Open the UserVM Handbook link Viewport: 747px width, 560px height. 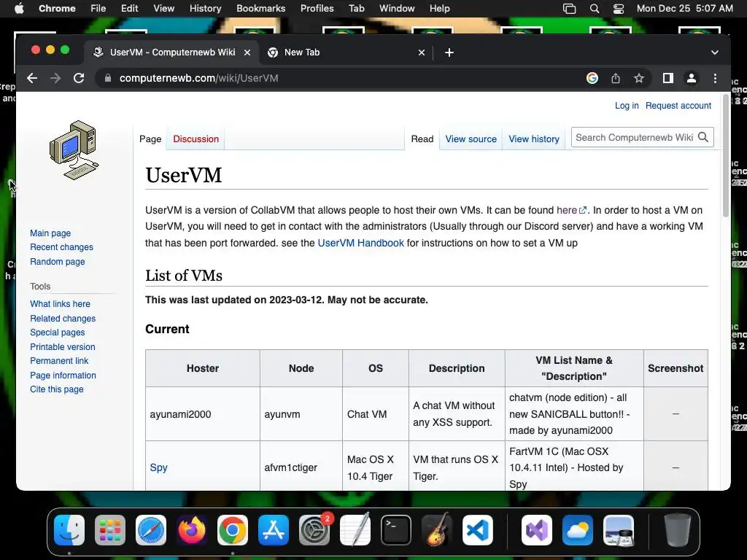click(360, 243)
